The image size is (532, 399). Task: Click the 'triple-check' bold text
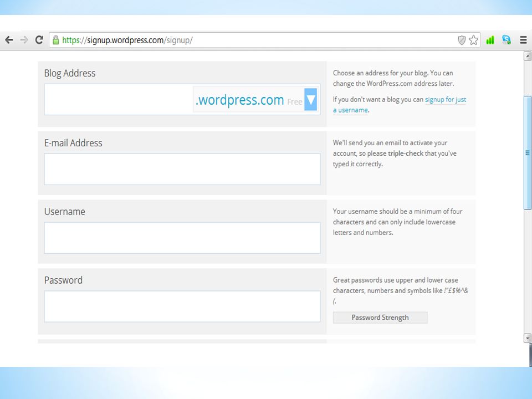[x=406, y=154]
